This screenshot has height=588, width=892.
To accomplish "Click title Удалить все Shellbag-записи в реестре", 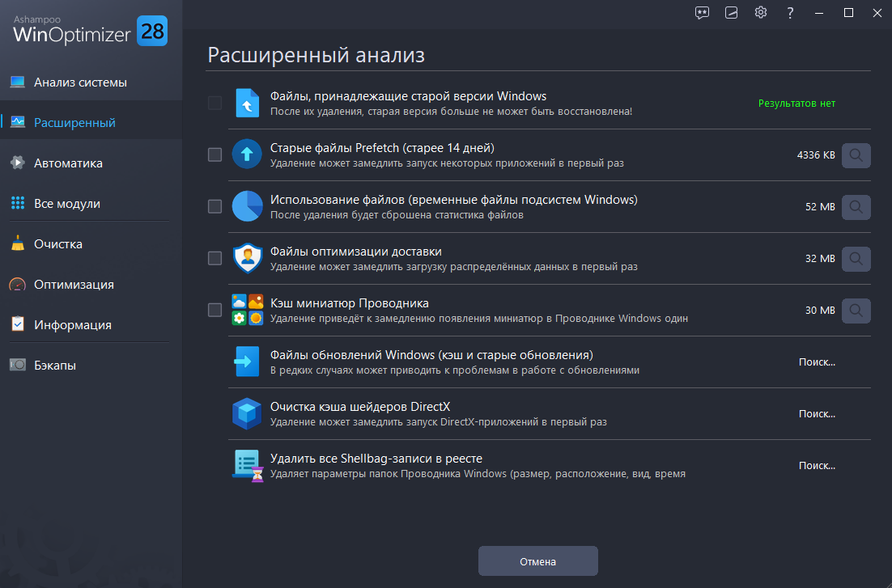I will (376, 459).
